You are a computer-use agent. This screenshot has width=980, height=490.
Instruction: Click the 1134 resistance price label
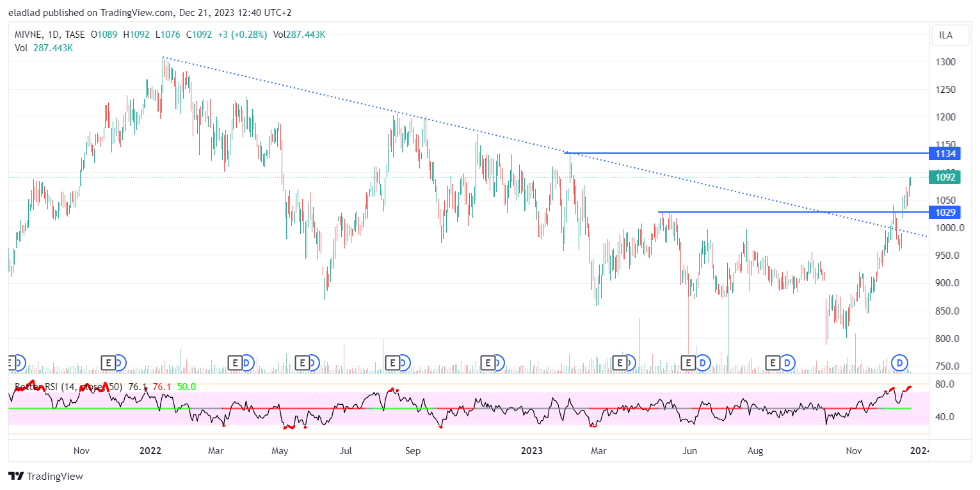pyautogui.click(x=945, y=154)
